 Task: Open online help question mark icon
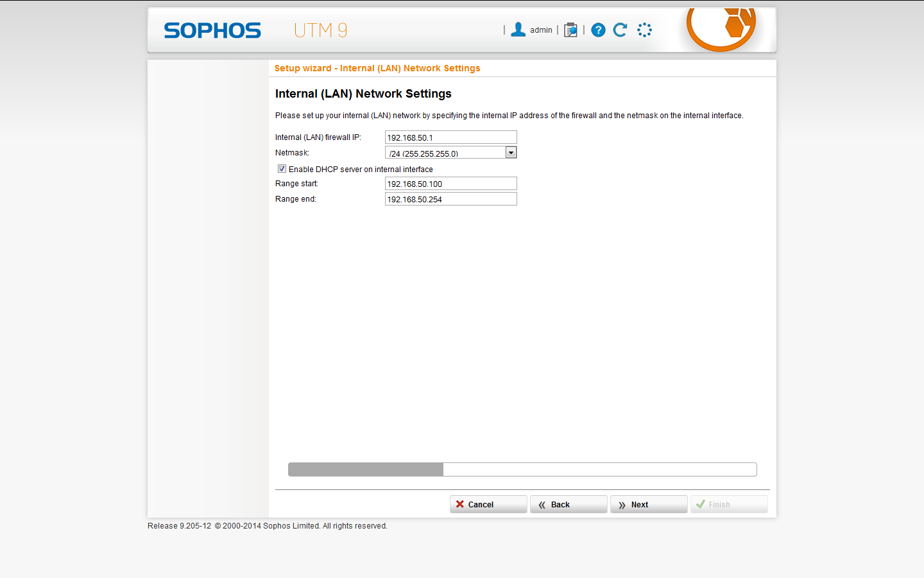click(598, 30)
